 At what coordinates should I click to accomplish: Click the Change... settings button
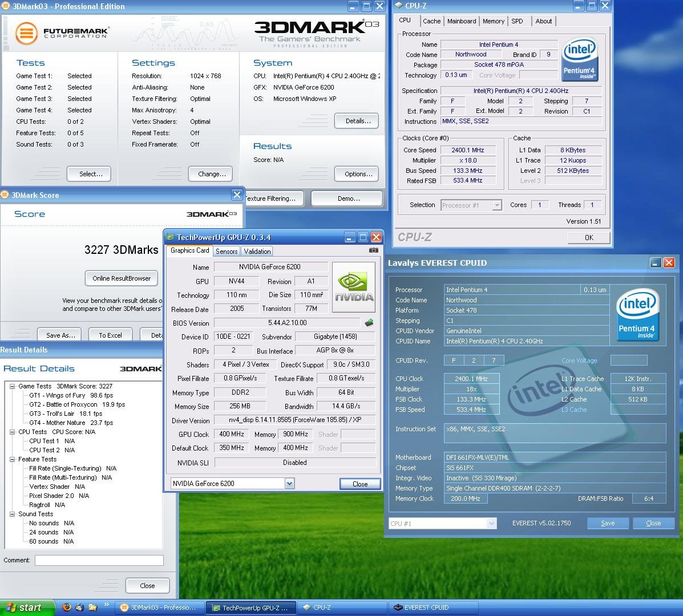tap(211, 174)
